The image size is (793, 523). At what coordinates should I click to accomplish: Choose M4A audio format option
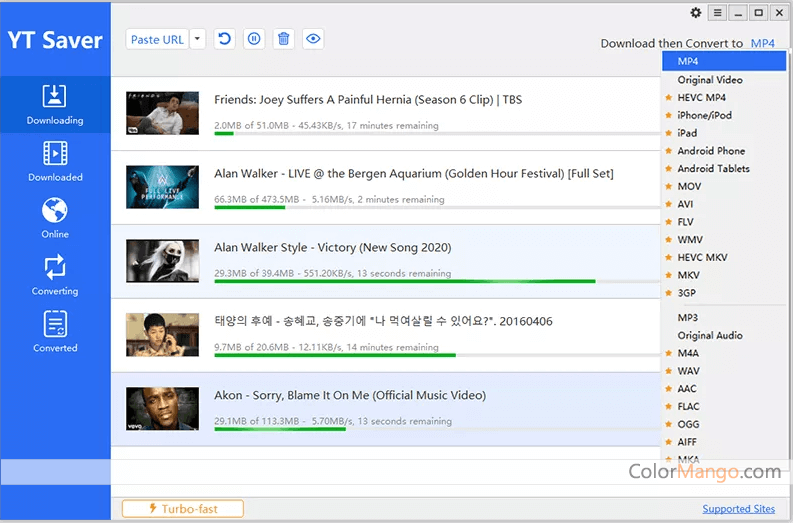(x=724, y=353)
